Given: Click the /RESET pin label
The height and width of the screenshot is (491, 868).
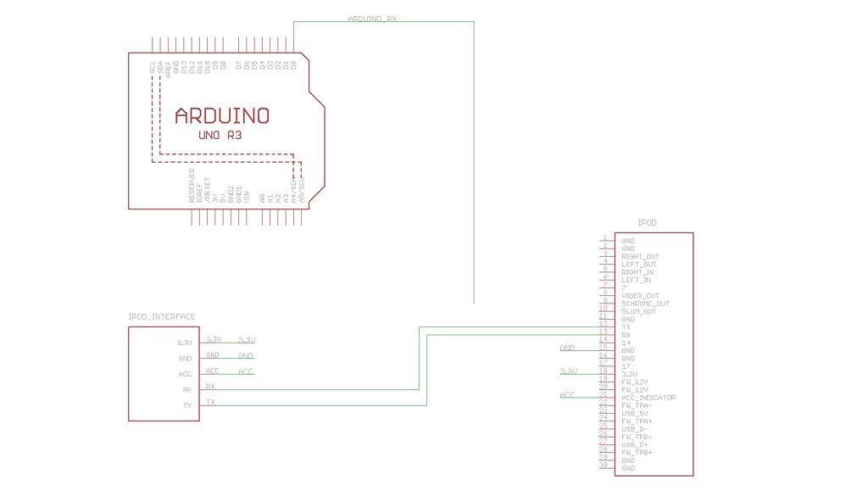Looking at the screenshot, I should tap(208, 189).
